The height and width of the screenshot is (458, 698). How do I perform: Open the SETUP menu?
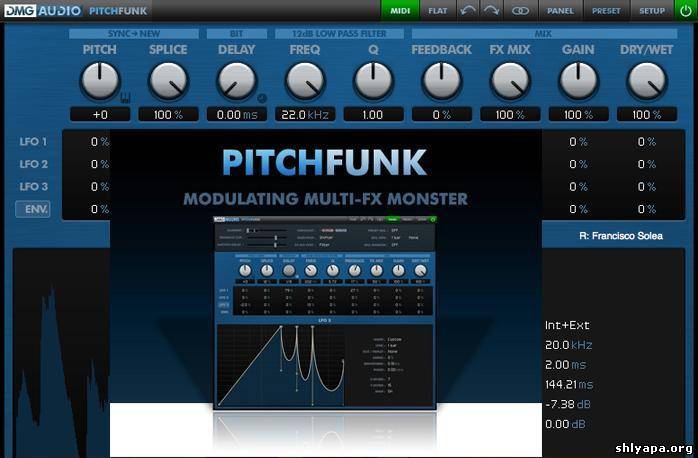[651, 11]
